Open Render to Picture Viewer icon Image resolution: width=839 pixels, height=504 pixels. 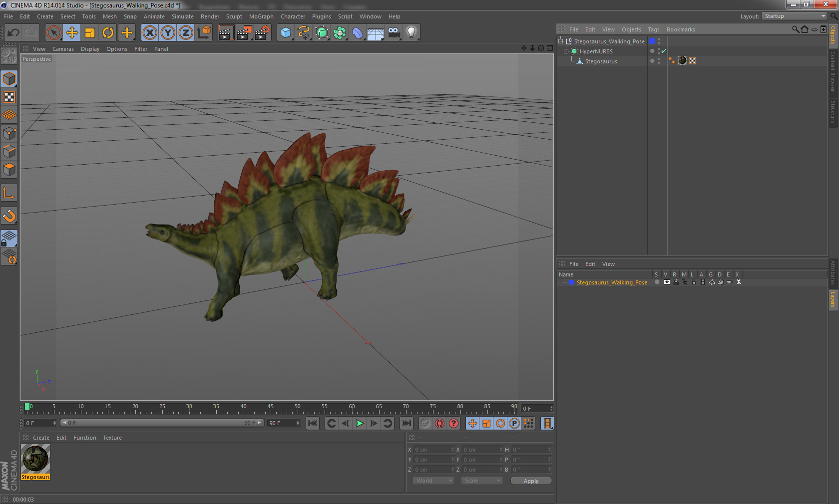(244, 33)
